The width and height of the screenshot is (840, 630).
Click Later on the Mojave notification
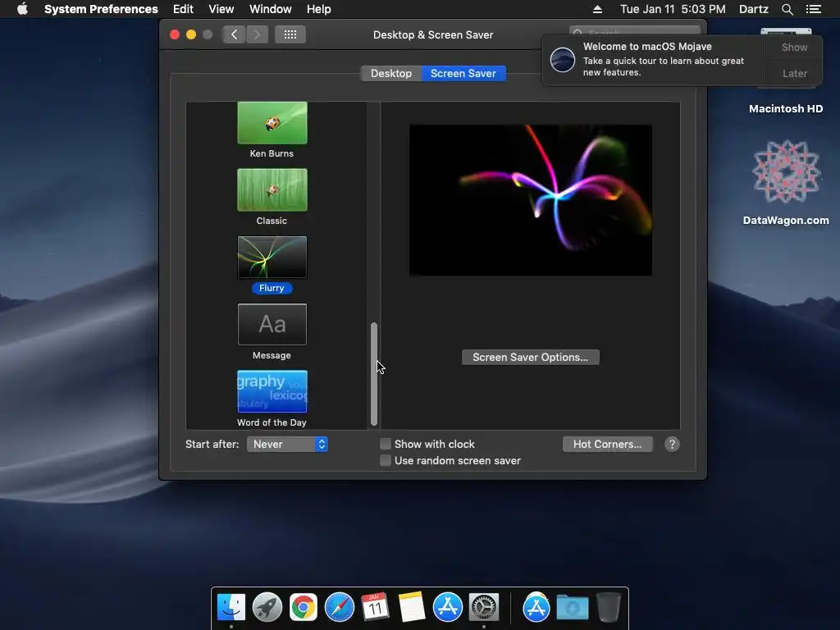(794, 73)
